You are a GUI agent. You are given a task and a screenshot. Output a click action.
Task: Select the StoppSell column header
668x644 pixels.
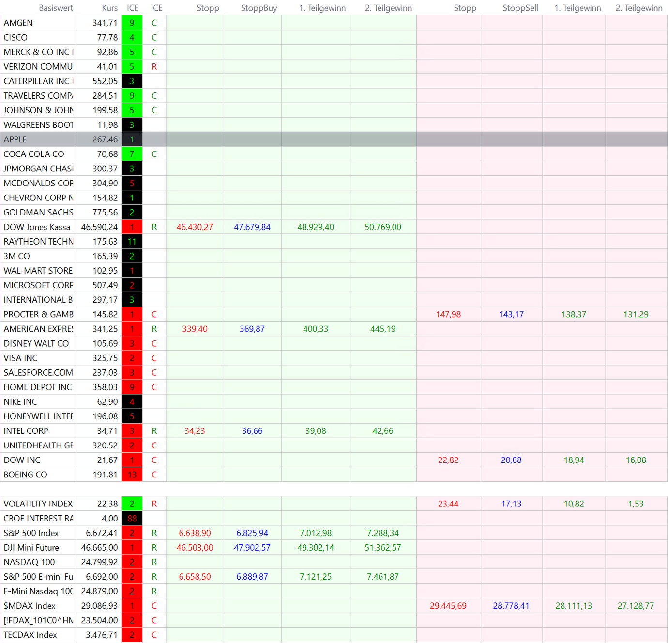point(520,8)
